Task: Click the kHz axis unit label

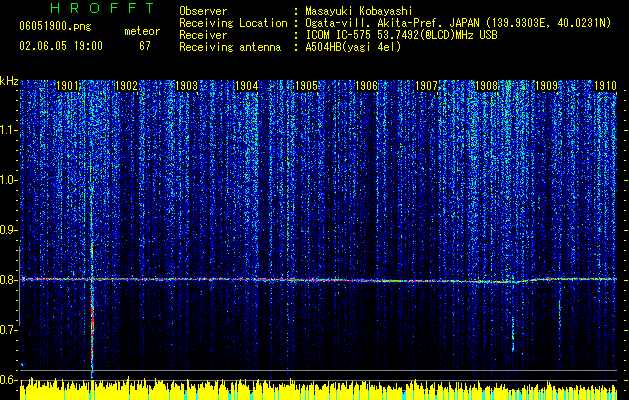Action: [x=9, y=81]
